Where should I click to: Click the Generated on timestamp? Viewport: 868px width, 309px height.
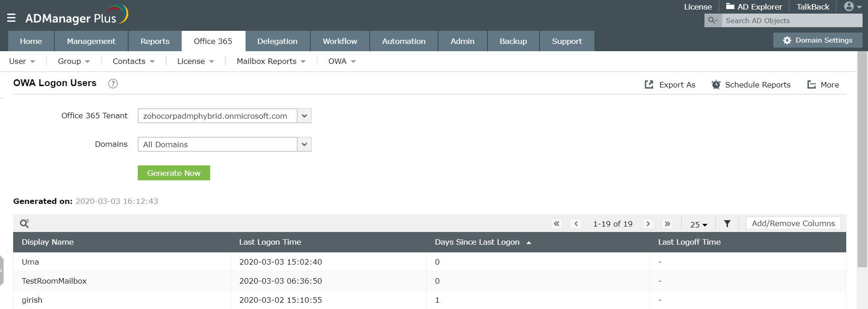[117, 201]
